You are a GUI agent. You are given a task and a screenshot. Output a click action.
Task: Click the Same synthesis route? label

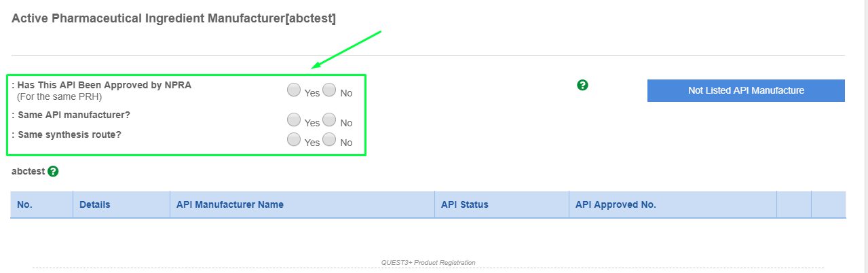click(69, 134)
